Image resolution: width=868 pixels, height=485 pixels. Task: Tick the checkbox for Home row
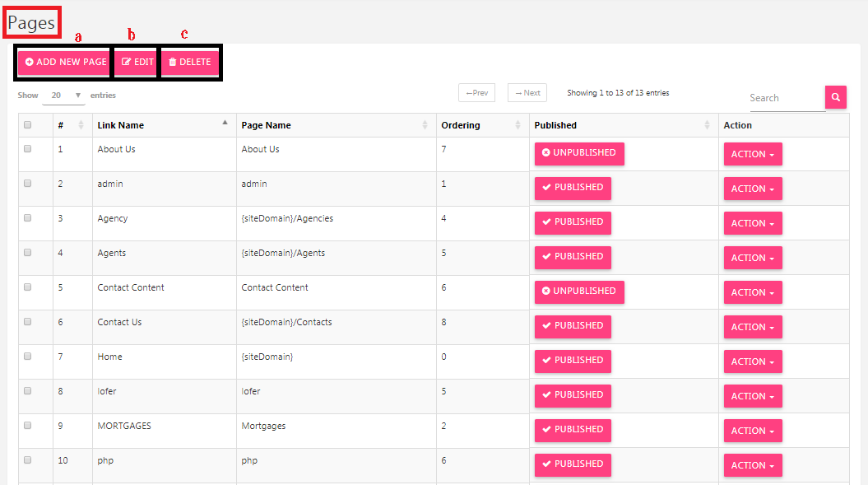[x=28, y=357]
